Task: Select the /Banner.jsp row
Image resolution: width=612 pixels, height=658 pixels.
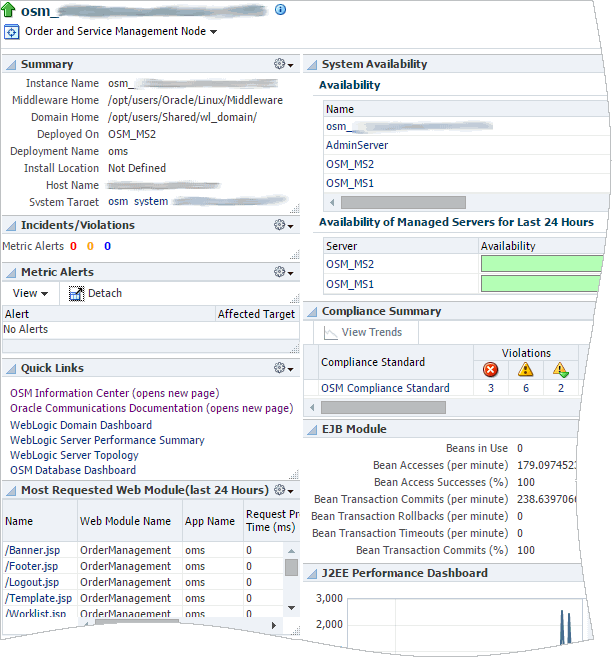Action: 144,550
